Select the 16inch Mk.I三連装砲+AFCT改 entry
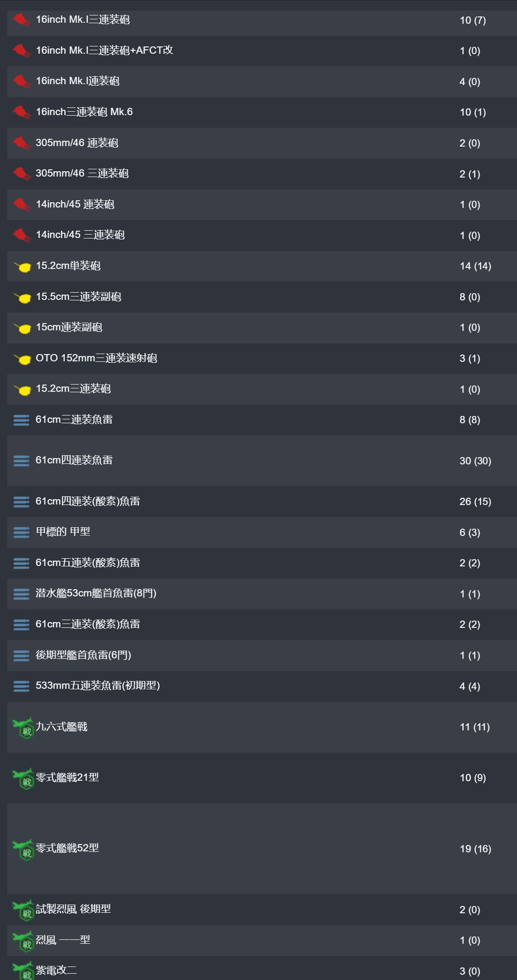 point(262,51)
